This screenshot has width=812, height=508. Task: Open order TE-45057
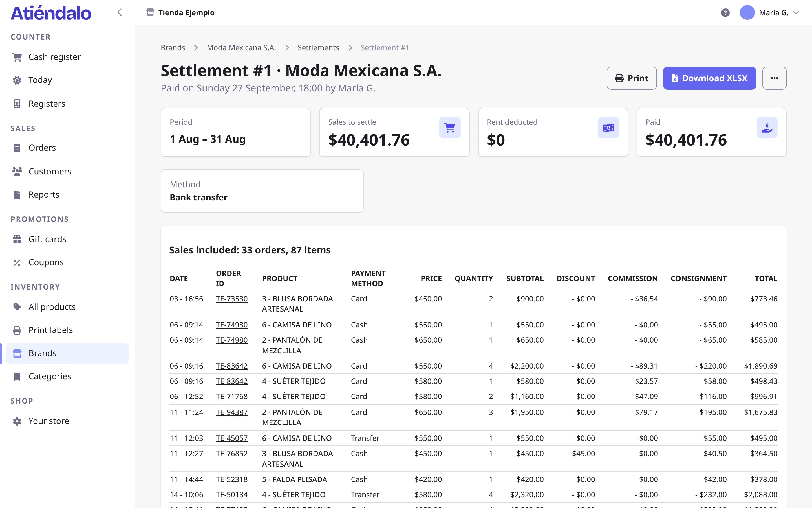(x=231, y=438)
